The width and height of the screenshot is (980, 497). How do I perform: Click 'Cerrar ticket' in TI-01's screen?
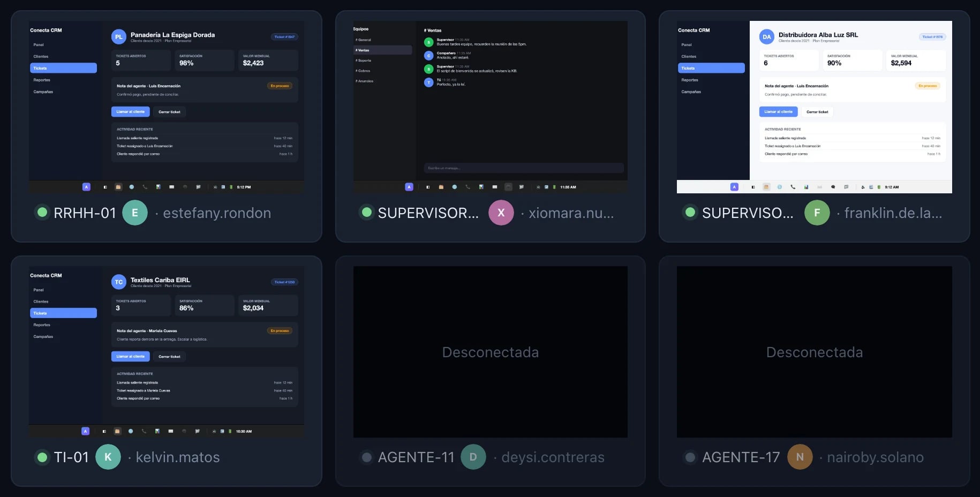pos(169,356)
